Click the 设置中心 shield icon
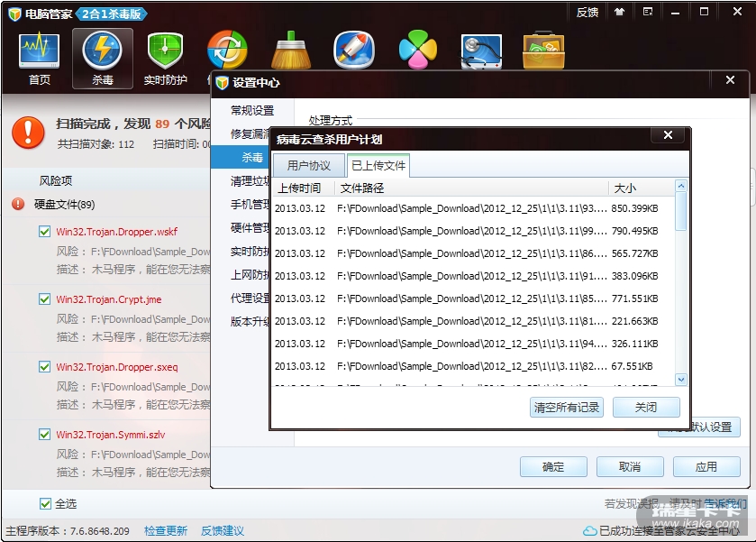 pyautogui.click(x=222, y=83)
